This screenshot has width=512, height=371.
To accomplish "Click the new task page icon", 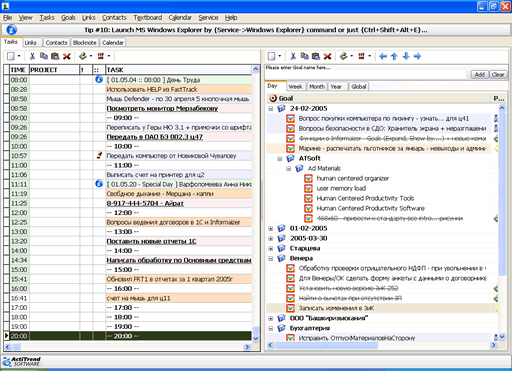I will point(11,56).
